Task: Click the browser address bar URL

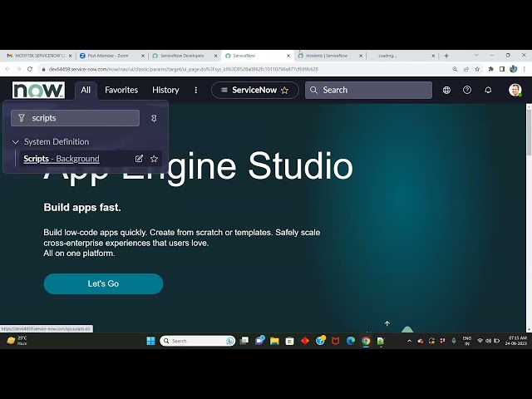Action: [183, 69]
